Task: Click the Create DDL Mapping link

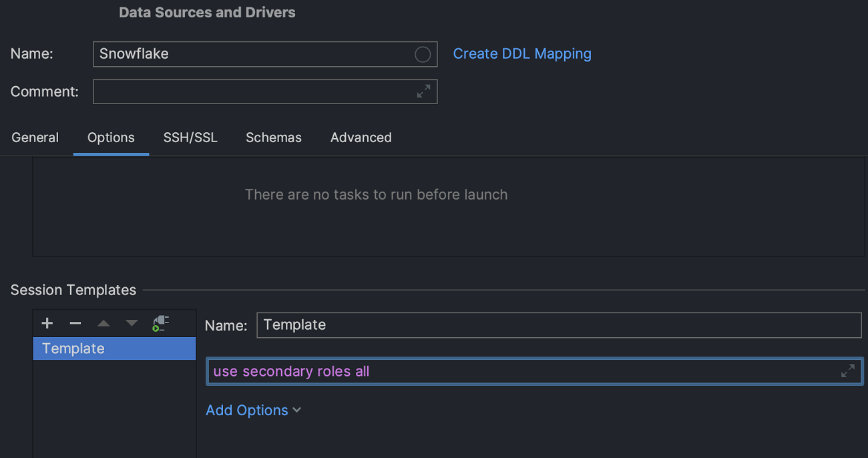Action: (x=522, y=54)
